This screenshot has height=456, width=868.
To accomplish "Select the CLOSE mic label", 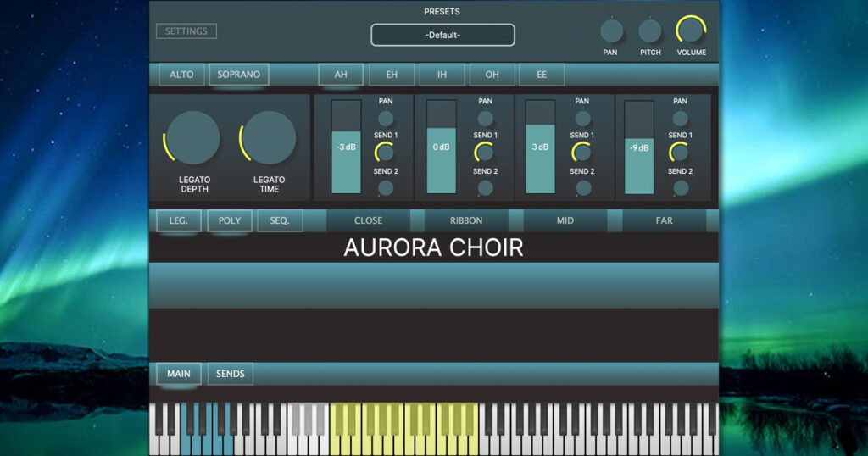I will tap(368, 220).
